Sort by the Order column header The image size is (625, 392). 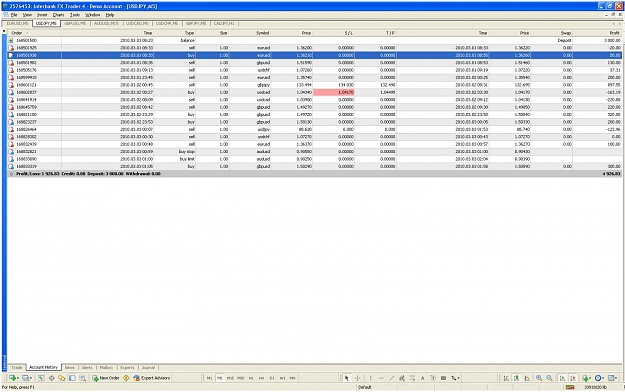pyautogui.click(x=34, y=33)
